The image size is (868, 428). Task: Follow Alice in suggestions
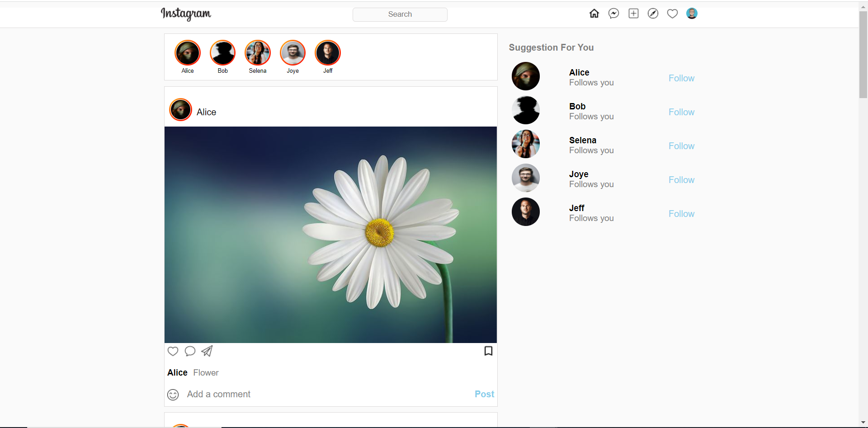click(x=681, y=78)
